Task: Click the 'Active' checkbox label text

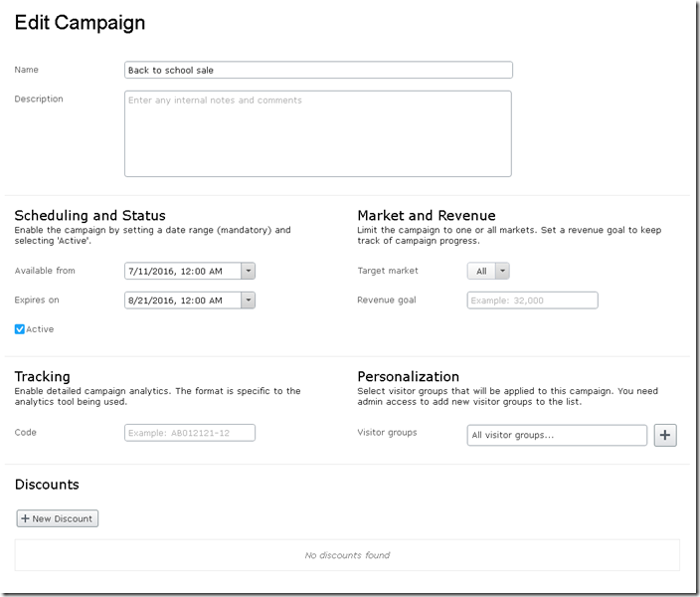Action: point(41,329)
